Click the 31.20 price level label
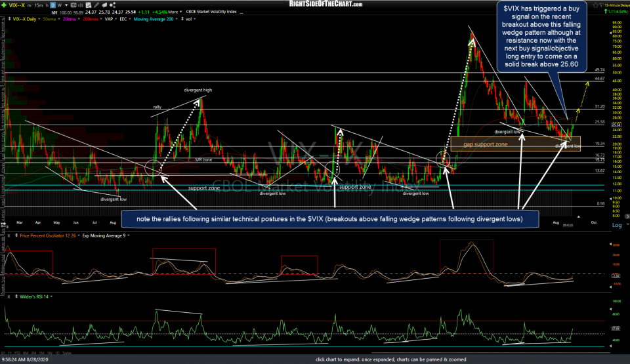This screenshot has height=364, width=630. pyautogui.click(x=599, y=106)
